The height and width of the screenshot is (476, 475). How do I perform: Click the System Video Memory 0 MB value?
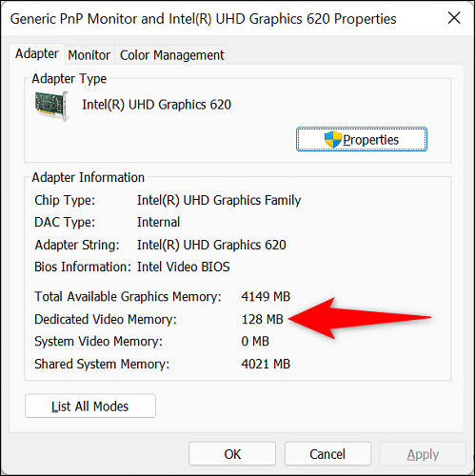pos(255,342)
